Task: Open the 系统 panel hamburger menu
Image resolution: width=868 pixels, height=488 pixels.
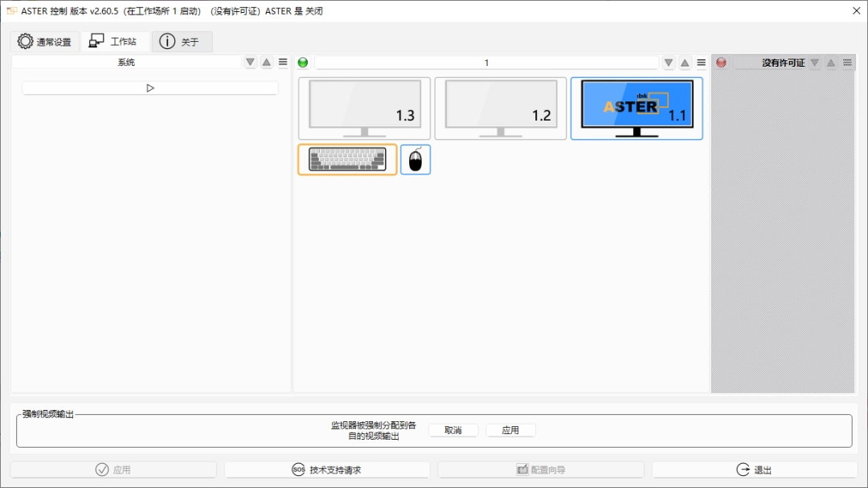Action: [283, 63]
